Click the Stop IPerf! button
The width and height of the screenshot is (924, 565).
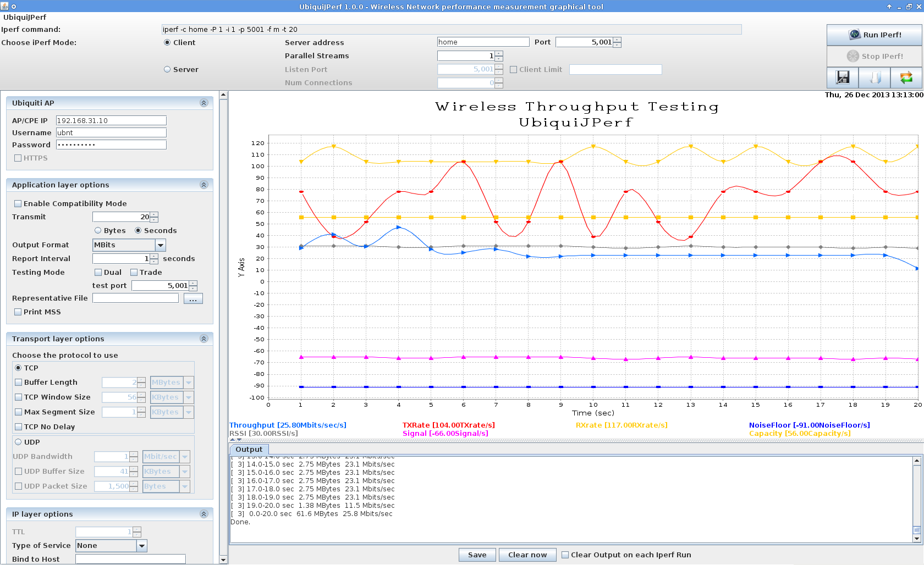875,56
